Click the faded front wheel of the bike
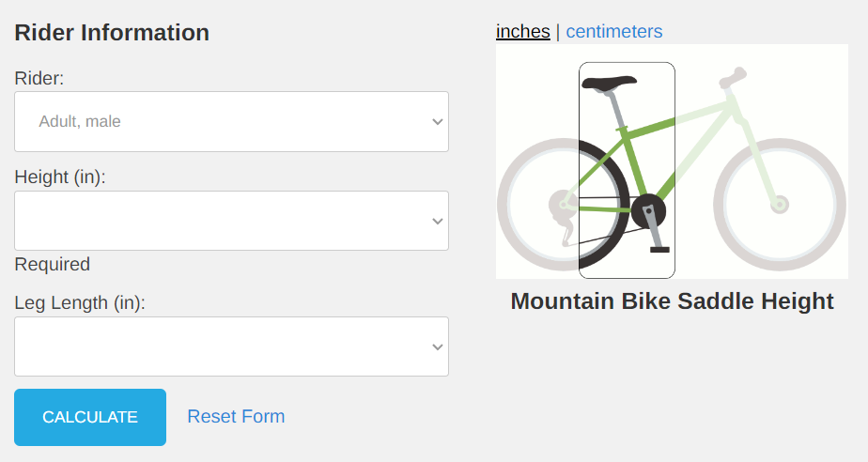Image resolution: width=868 pixels, height=462 pixels. (780, 205)
